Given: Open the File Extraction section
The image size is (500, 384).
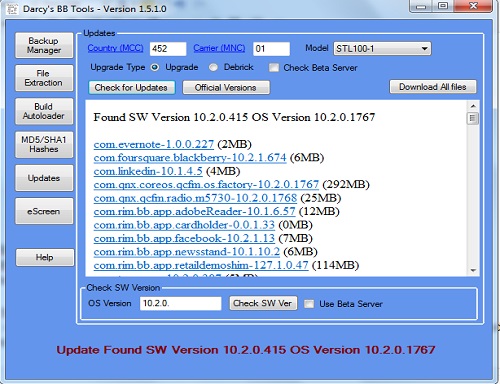Looking at the screenshot, I should [x=44, y=78].
